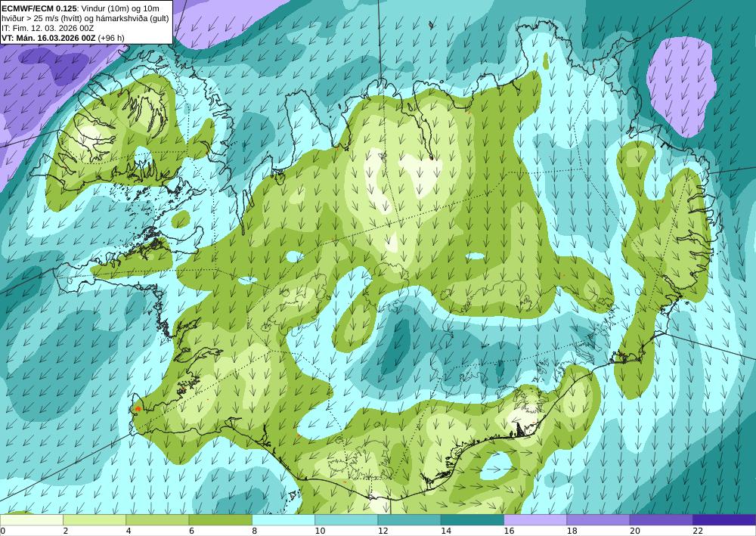Select the dark teal 14–16 m/s legend swatch
The image size is (756, 536).
pos(472,520)
